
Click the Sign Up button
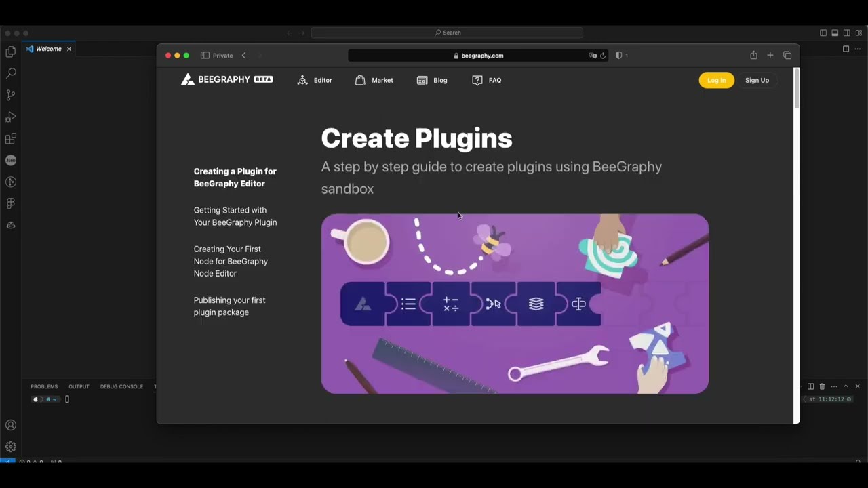click(x=757, y=80)
